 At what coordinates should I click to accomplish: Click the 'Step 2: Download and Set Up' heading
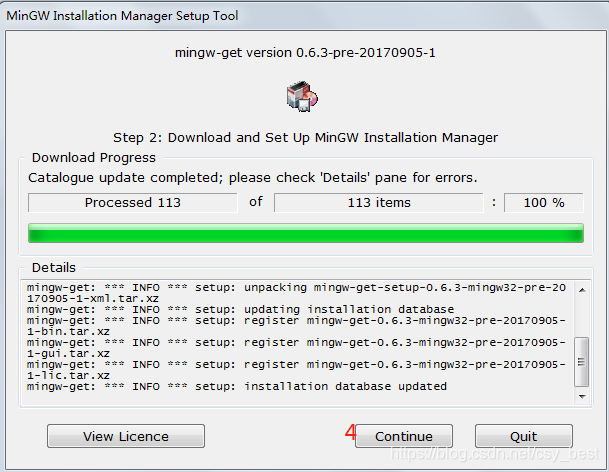[305, 138]
